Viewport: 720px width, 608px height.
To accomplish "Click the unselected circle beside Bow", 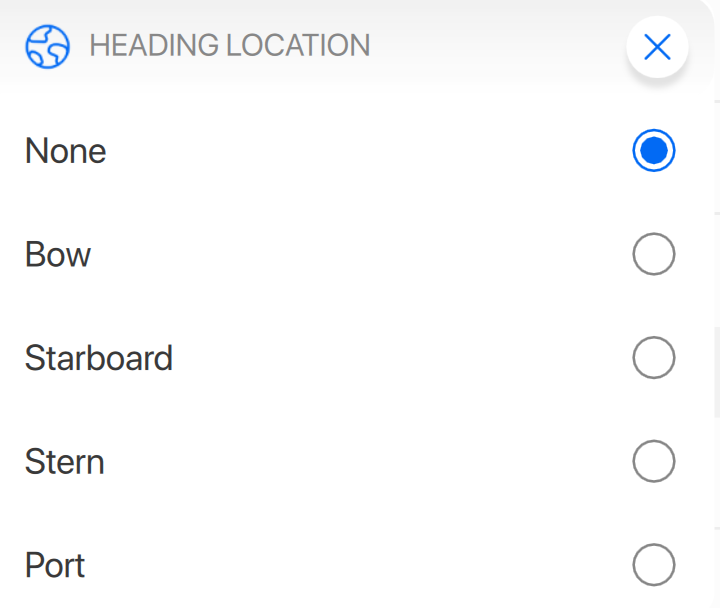I will click(654, 254).
